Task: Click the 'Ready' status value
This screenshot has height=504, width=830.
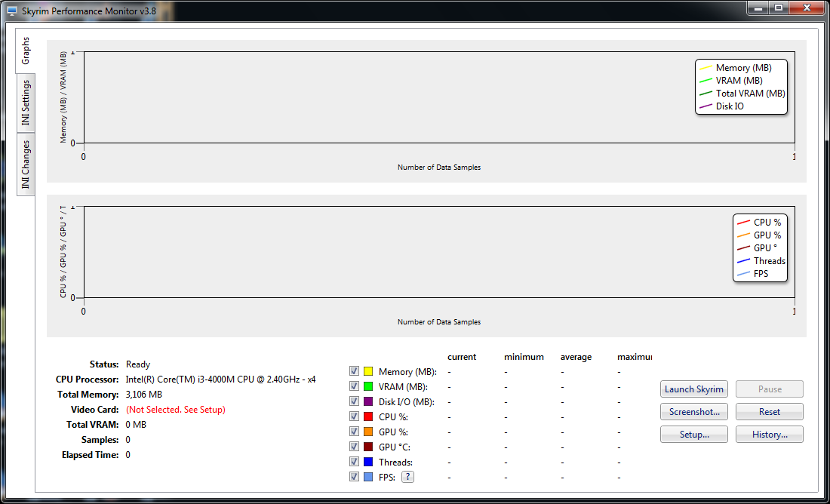Action: point(138,364)
